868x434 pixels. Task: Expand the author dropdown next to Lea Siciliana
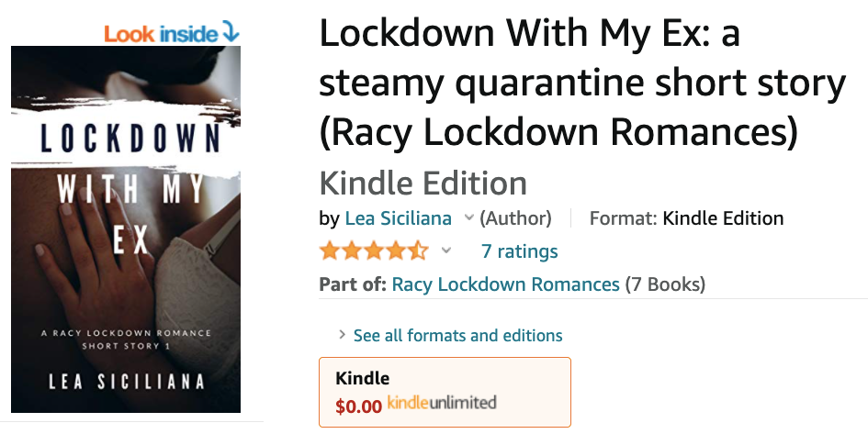pos(468,217)
